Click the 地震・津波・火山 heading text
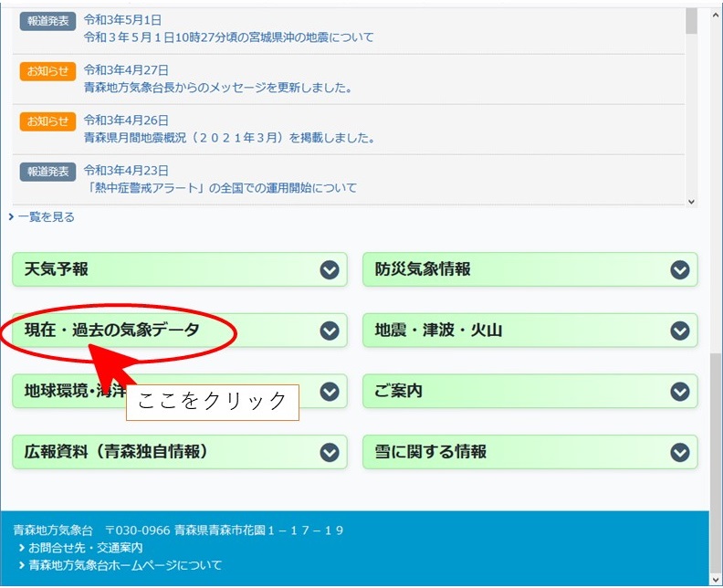 (x=438, y=331)
